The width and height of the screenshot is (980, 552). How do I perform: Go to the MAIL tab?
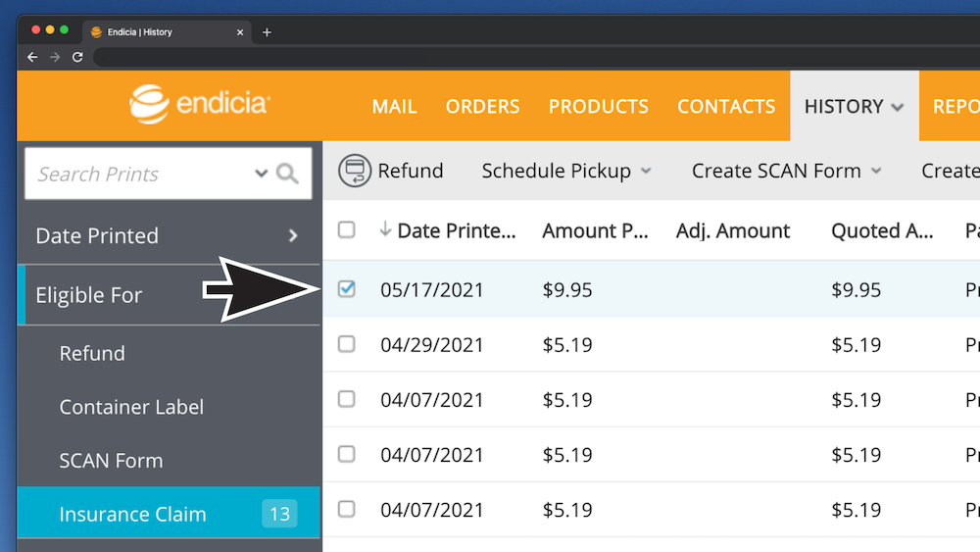(394, 106)
